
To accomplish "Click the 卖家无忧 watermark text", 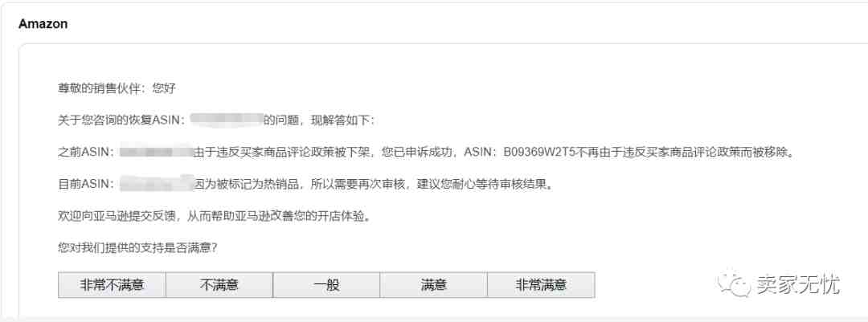I will pos(798,284).
